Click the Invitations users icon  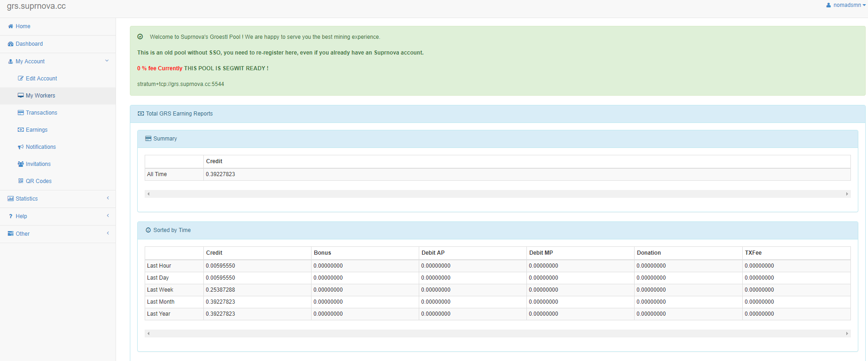click(x=20, y=164)
